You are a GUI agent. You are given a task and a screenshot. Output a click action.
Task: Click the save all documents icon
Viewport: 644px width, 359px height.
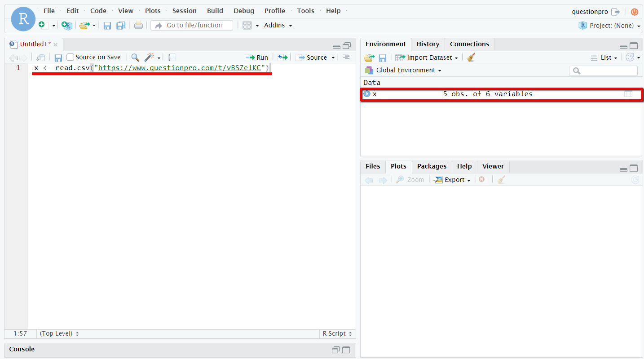click(x=121, y=26)
